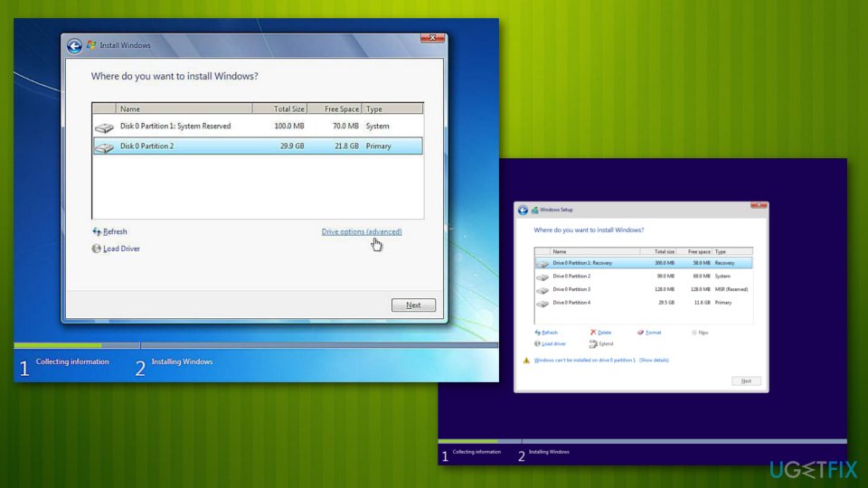The image size is (868, 488).
Task: Click the New partition option in Windows Setup
Action: [x=700, y=333]
